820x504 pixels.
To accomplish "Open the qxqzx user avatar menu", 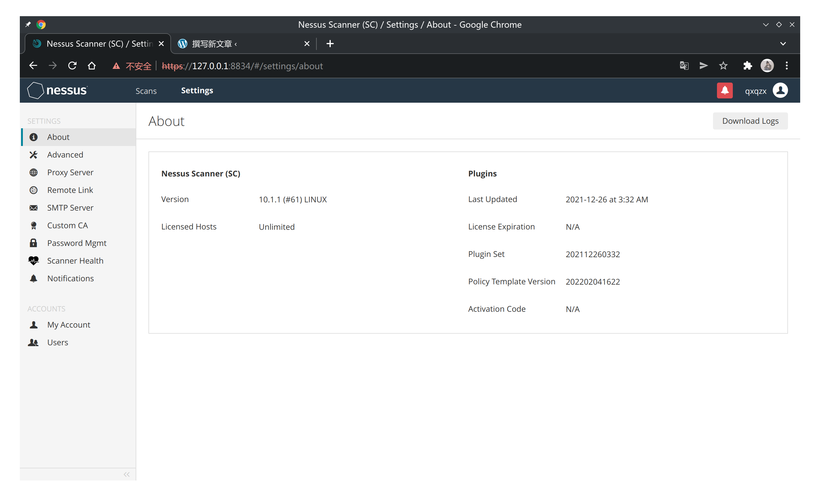I will click(x=780, y=90).
